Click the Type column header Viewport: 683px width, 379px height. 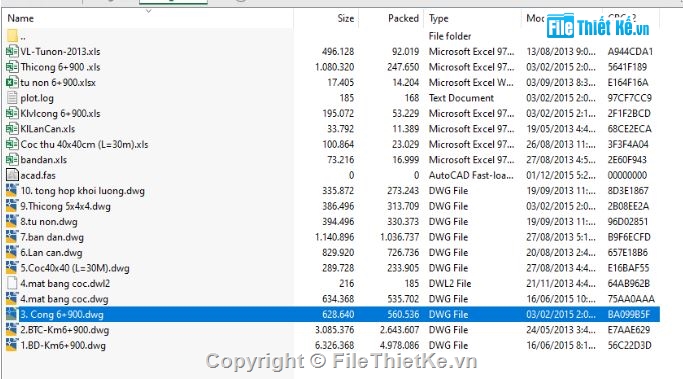point(439,18)
